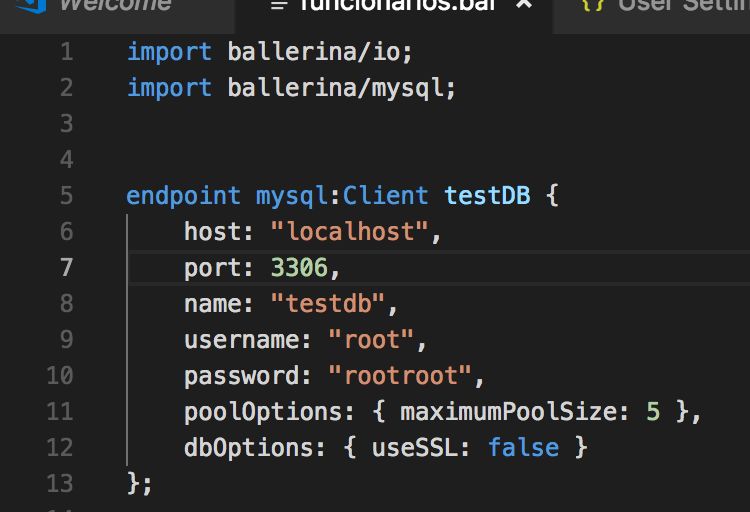Click the "localhost" string value
This screenshot has height=512, width=750.
click(x=350, y=232)
